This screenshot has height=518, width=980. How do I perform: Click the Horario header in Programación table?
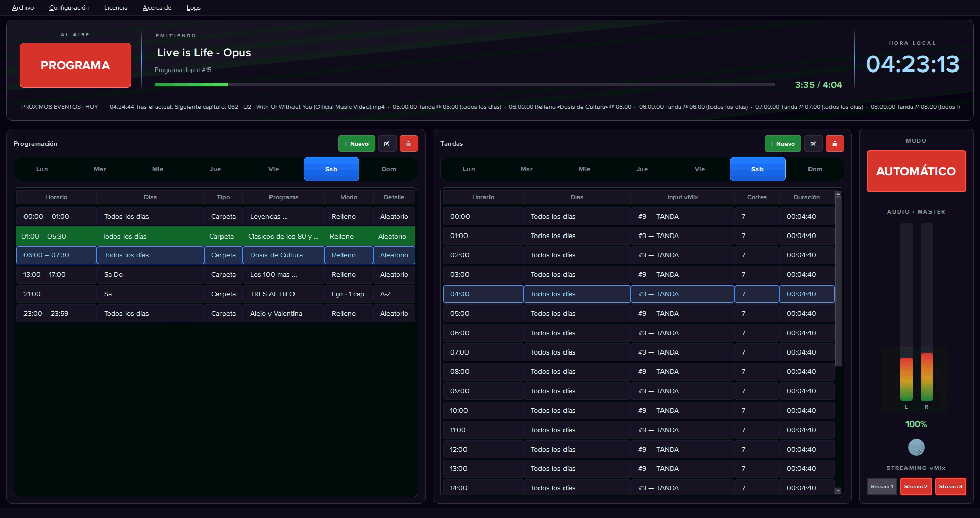(x=56, y=197)
